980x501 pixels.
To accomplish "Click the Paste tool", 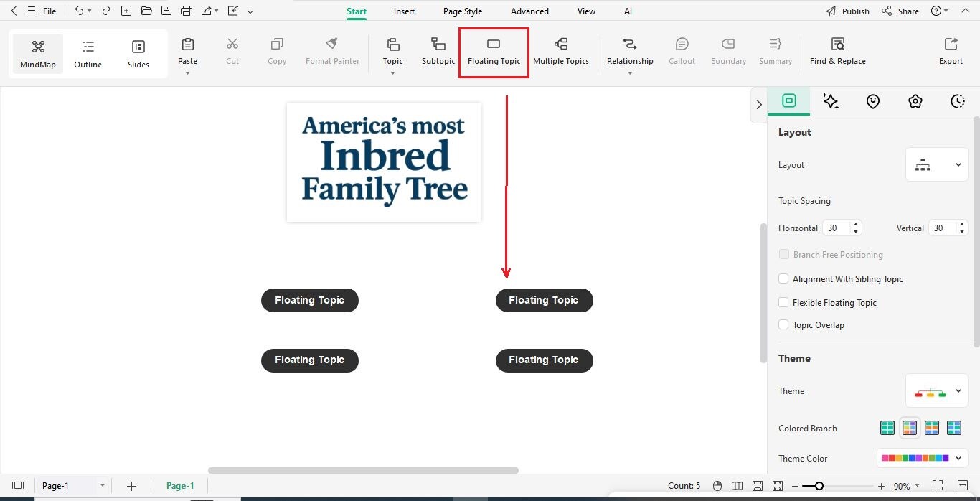I will [188, 52].
